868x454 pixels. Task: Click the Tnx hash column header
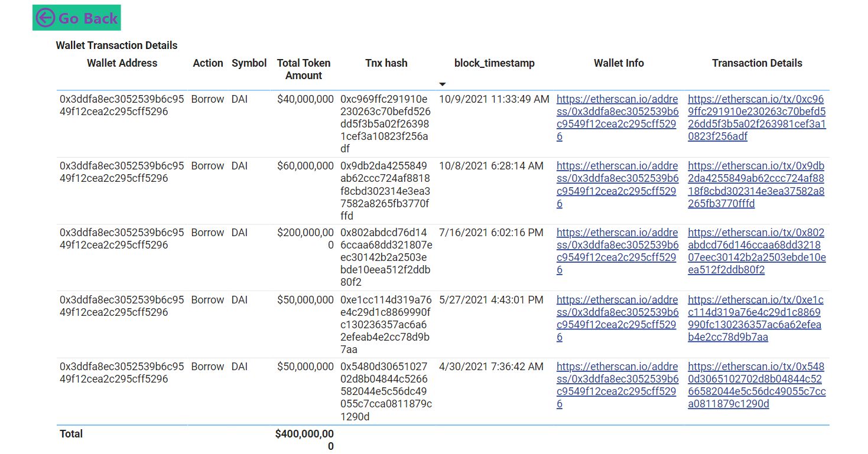(386, 63)
